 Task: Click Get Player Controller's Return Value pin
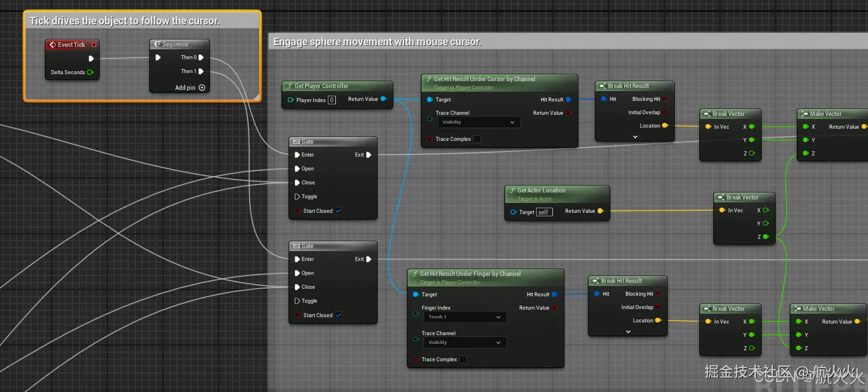[384, 99]
